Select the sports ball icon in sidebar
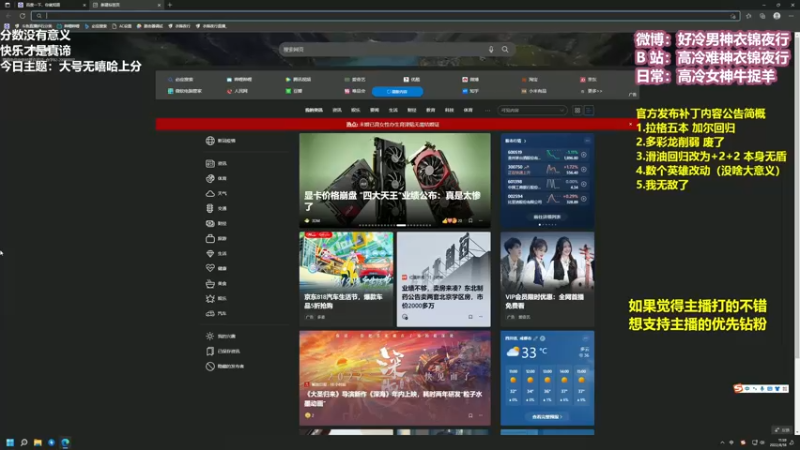 (210, 179)
